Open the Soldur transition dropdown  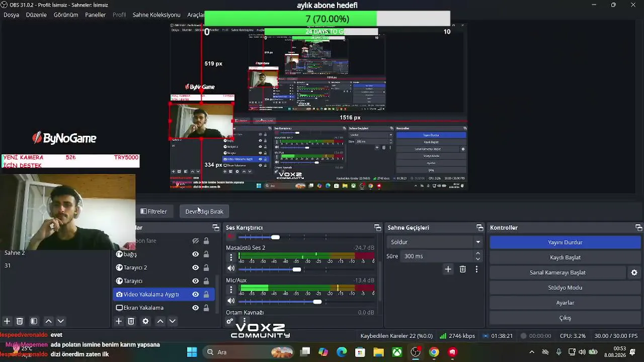435,242
